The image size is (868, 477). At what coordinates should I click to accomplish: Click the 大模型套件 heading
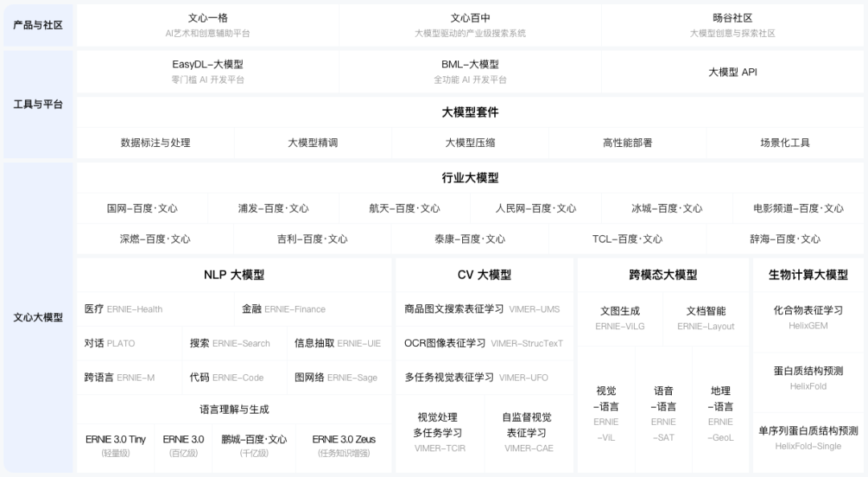470,112
